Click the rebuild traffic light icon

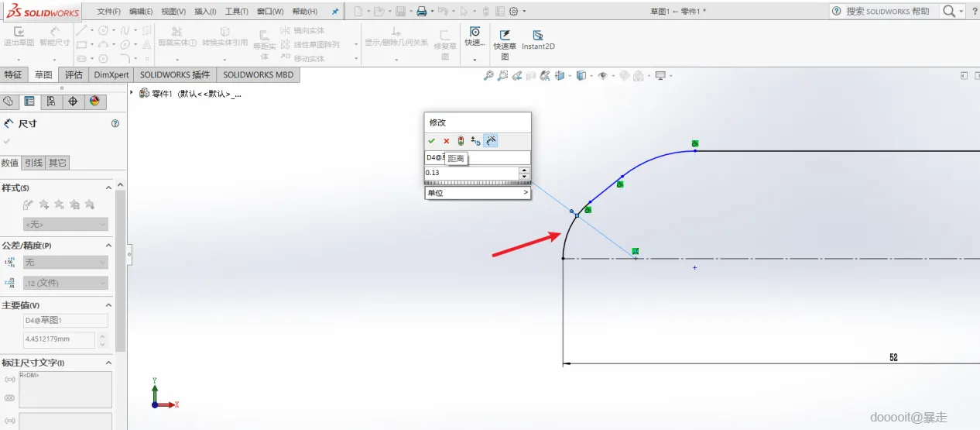click(x=460, y=141)
